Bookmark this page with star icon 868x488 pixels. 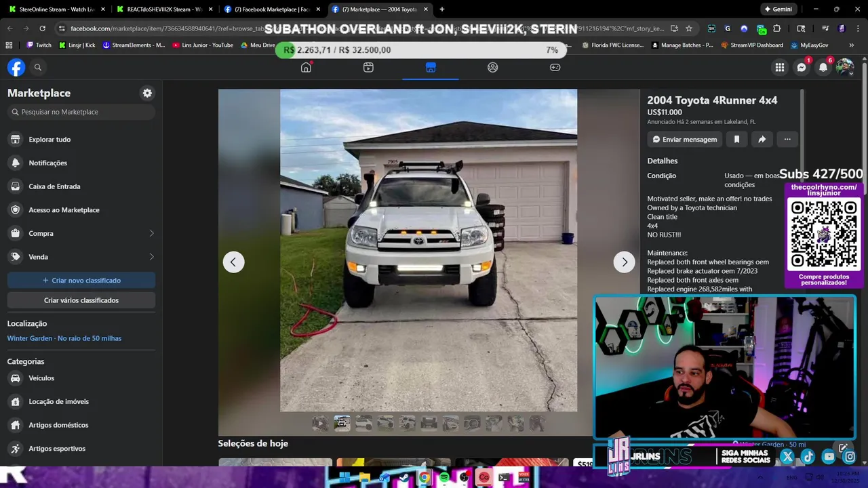(x=689, y=28)
